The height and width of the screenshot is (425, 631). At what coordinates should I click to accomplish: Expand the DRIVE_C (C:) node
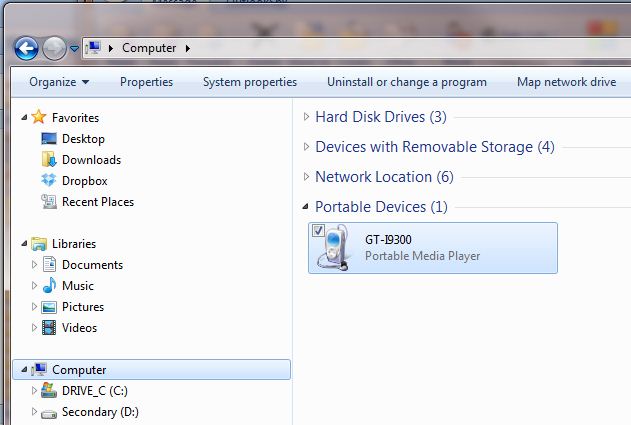click(x=34, y=390)
